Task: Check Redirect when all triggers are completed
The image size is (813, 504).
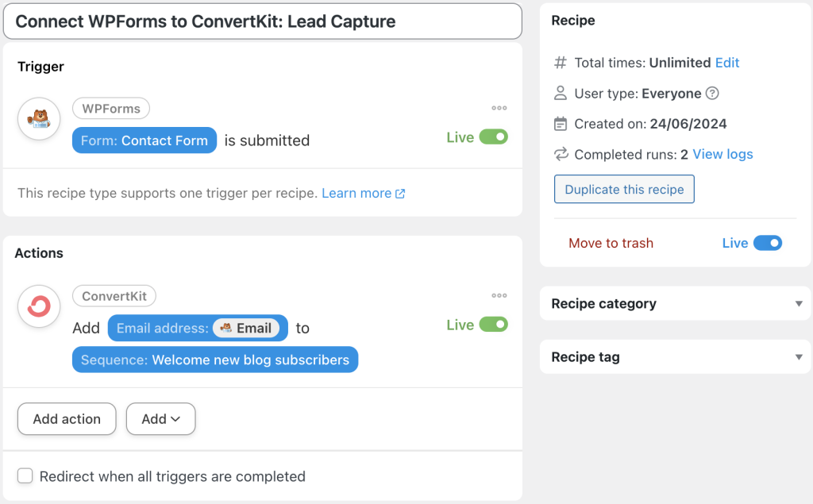Action: 25,476
